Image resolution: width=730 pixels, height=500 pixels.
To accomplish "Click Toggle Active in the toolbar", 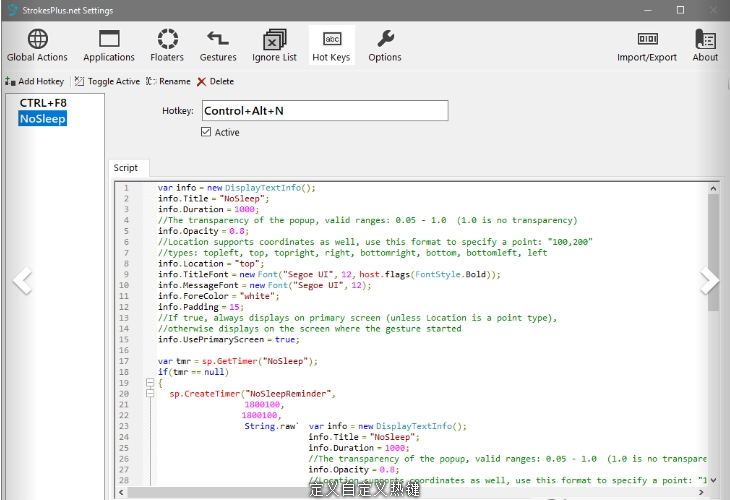I will click(108, 81).
